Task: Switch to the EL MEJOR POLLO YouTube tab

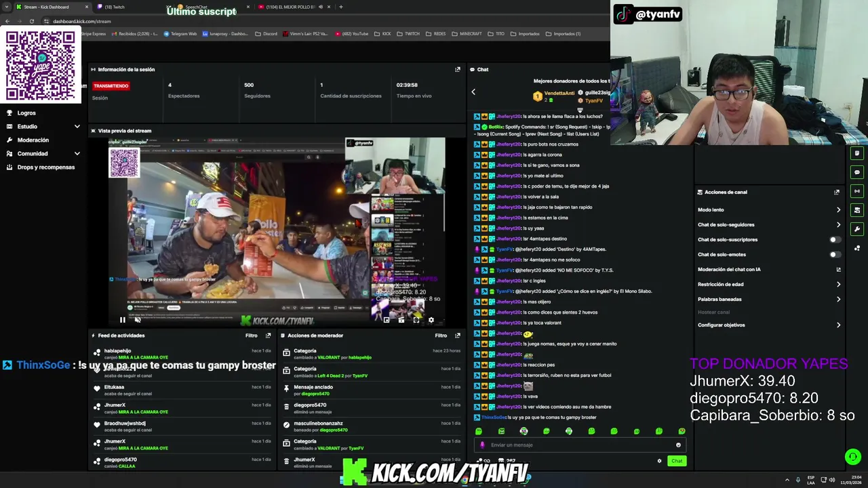Action: (294, 7)
